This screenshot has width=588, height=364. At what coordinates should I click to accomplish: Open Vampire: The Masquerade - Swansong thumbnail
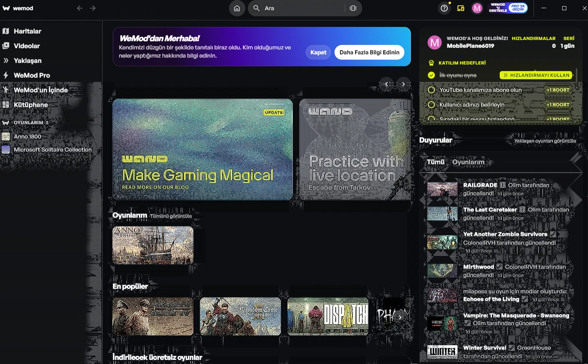(442, 324)
